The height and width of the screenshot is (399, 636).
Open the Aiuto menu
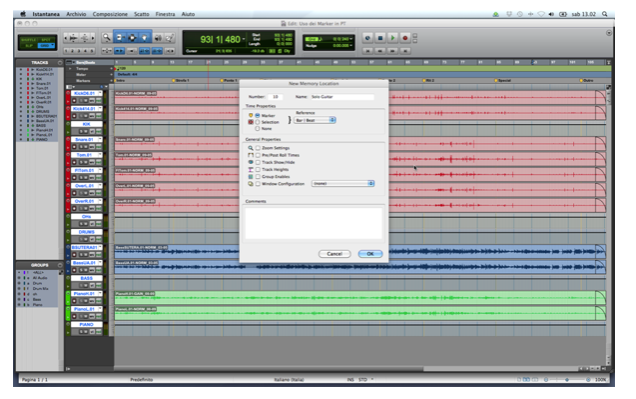[188, 14]
